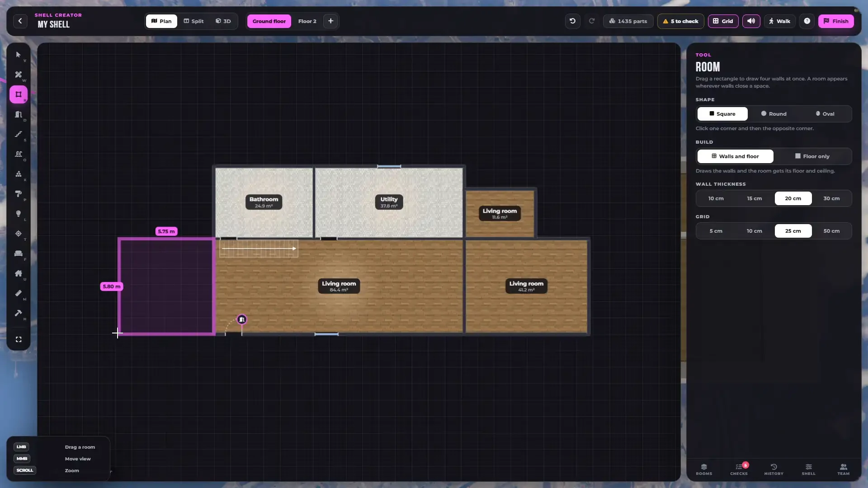Click the undo arrow icon
Viewport: 868px width, 488px height.
click(x=572, y=21)
